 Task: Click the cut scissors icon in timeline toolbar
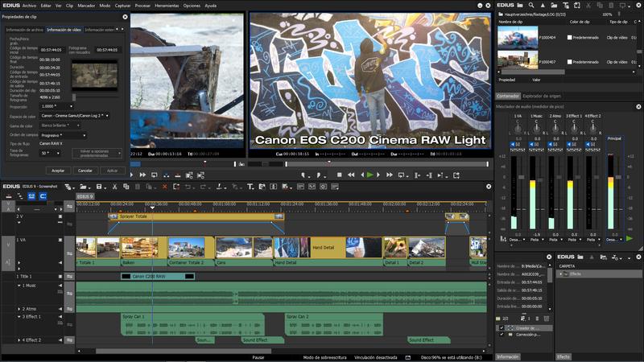point(114,187)
